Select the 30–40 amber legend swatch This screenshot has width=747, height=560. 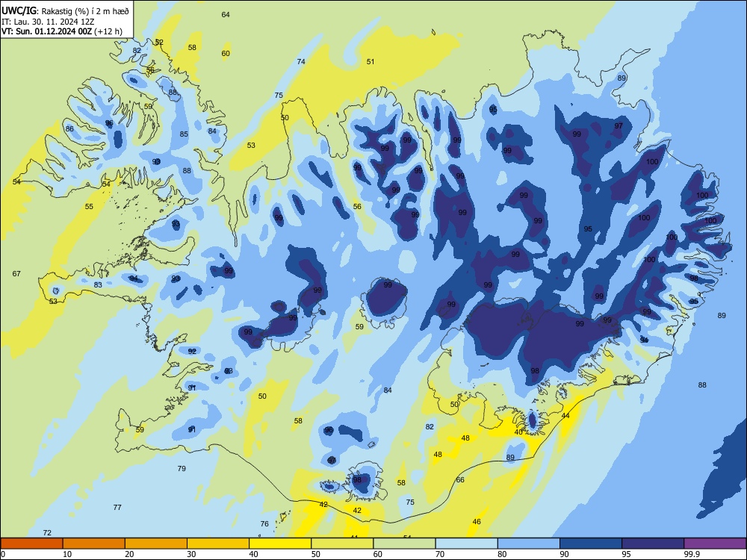[218, 544]
